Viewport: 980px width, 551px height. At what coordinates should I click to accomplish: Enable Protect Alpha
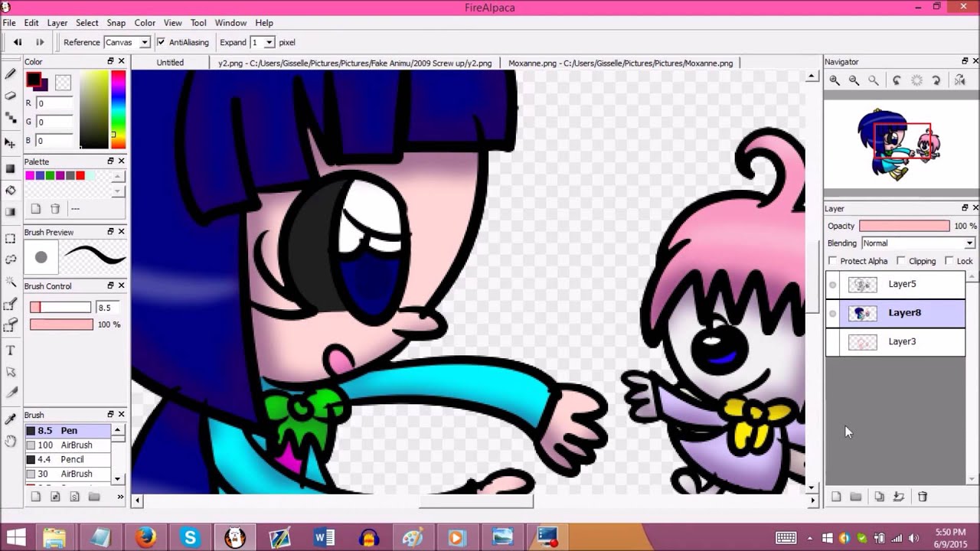pos(833,261)
